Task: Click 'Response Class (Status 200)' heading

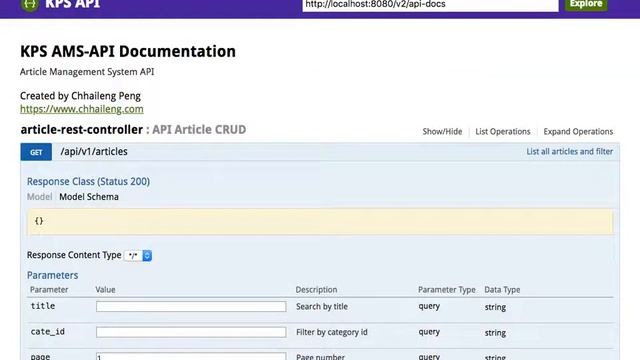Action: (88, 181)
